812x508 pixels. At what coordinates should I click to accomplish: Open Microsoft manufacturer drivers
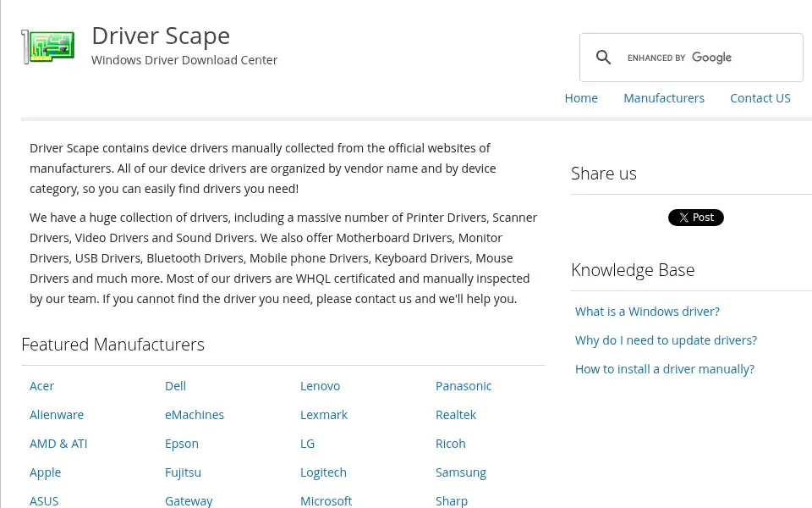click(x=326, y=501)
